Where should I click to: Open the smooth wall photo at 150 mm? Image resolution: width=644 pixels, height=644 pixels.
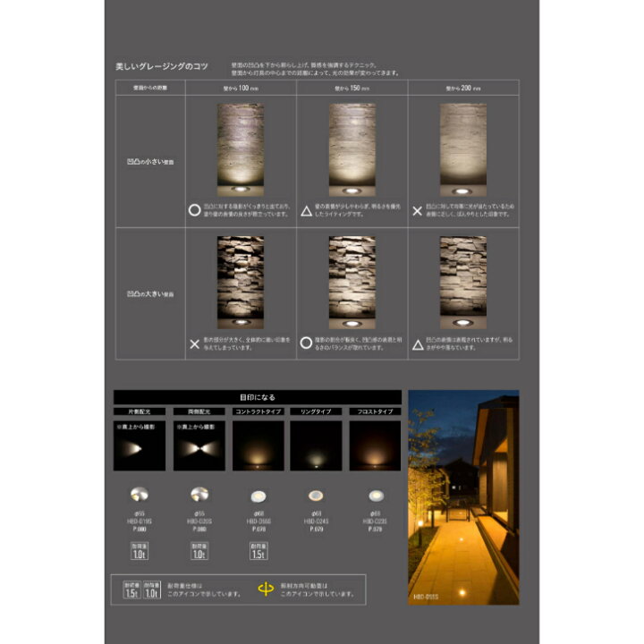click(352, 150)
